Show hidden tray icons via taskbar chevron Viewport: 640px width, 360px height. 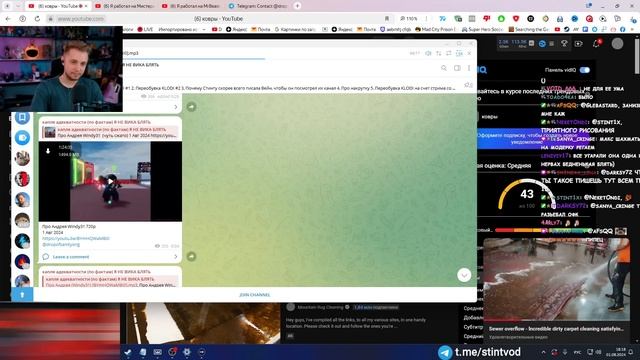[543, 352]
